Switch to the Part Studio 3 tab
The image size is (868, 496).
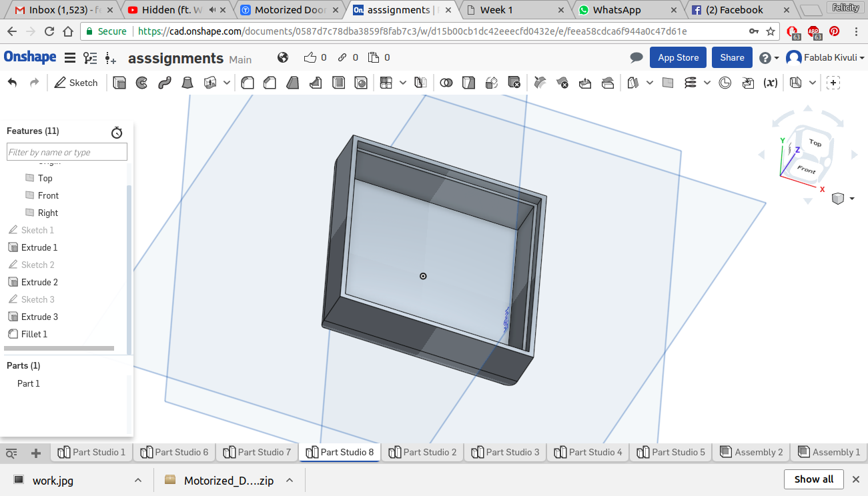pos(505,453)
